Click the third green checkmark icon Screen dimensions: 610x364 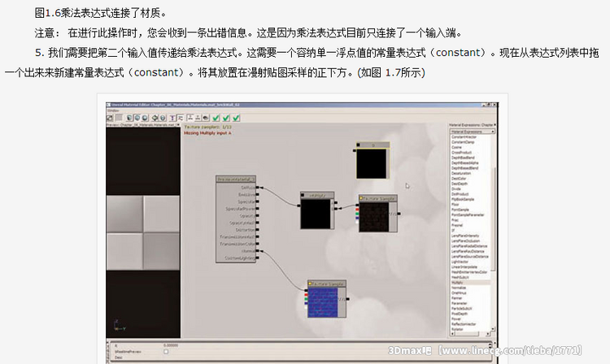236,118
